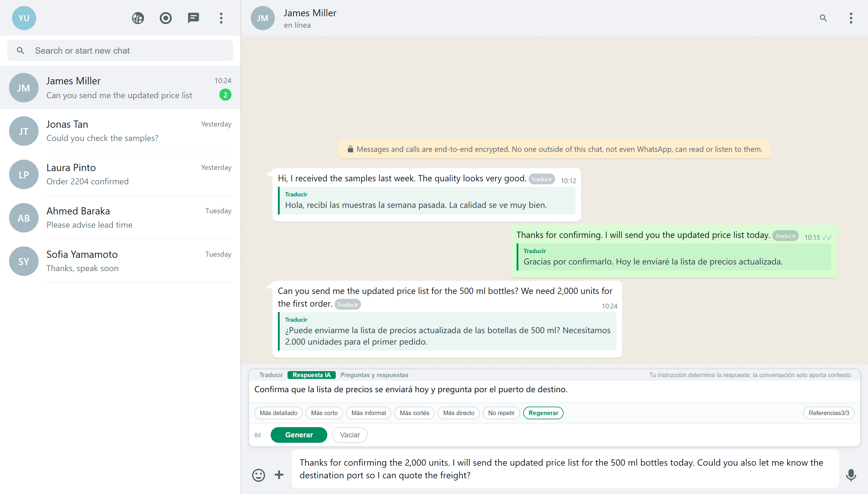868x494 pixels.
Task: Open the sidebar three-dot menu
Action: click(x=221, y=18)
